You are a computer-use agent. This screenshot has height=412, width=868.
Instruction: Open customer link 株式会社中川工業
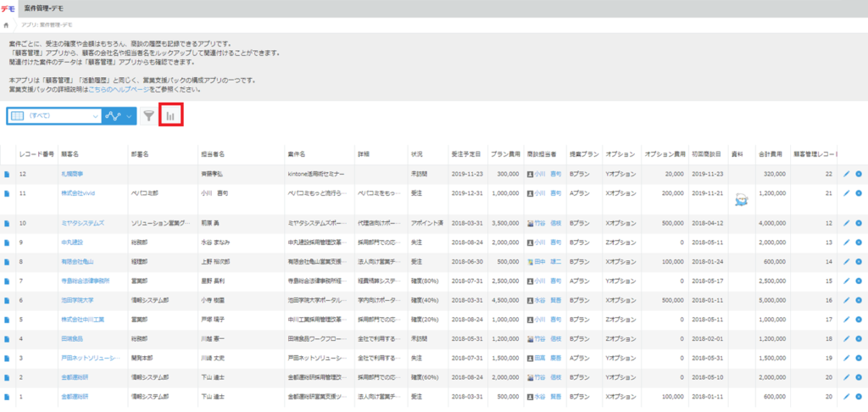[x=82, y=320]
